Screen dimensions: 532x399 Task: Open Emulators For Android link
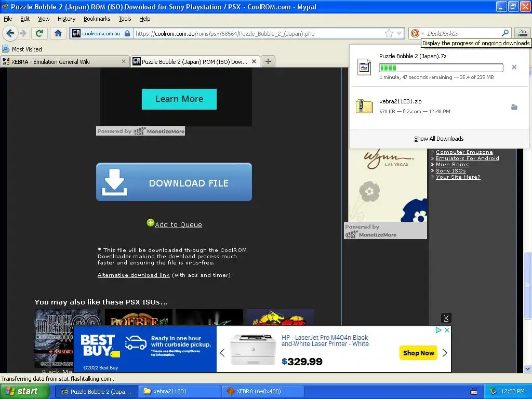467,158
